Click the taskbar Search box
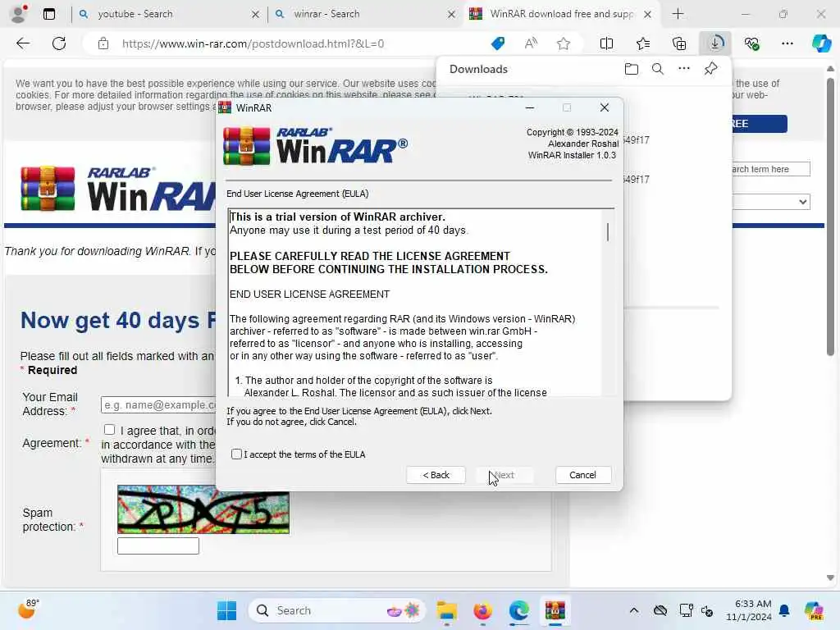The image size is (840, 630). pos(337,610)
